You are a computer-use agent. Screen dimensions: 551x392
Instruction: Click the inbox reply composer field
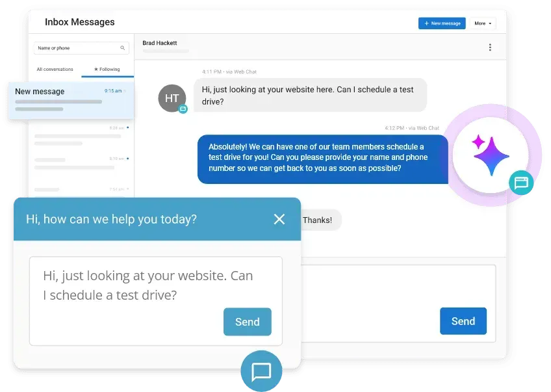coord(398,304)
